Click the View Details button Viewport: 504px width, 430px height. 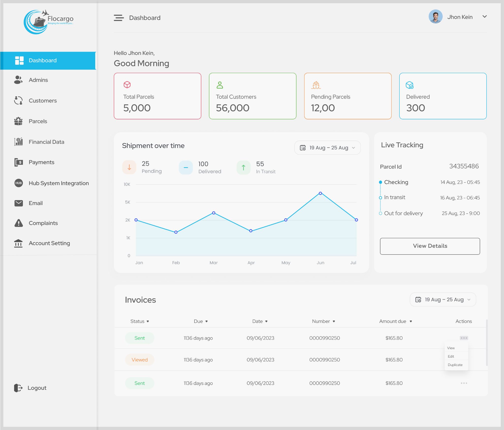pyautogui.click(x=430, y=246)
